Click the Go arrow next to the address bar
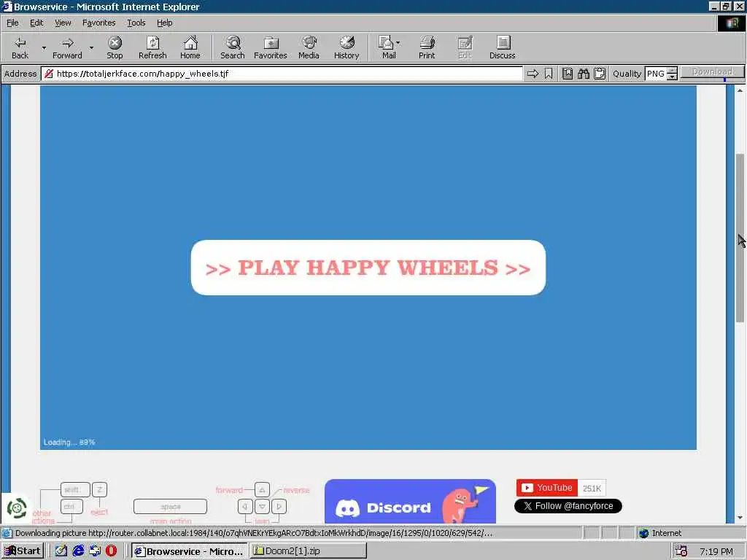Screen dimensions: 747x560 point(533,74)
